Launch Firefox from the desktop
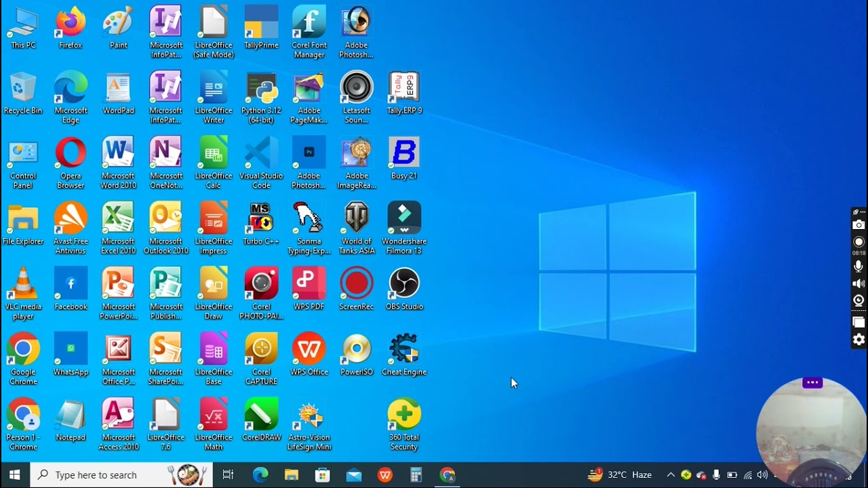The width and height of the screenshot is (868, 488). (x=71, y=28)
